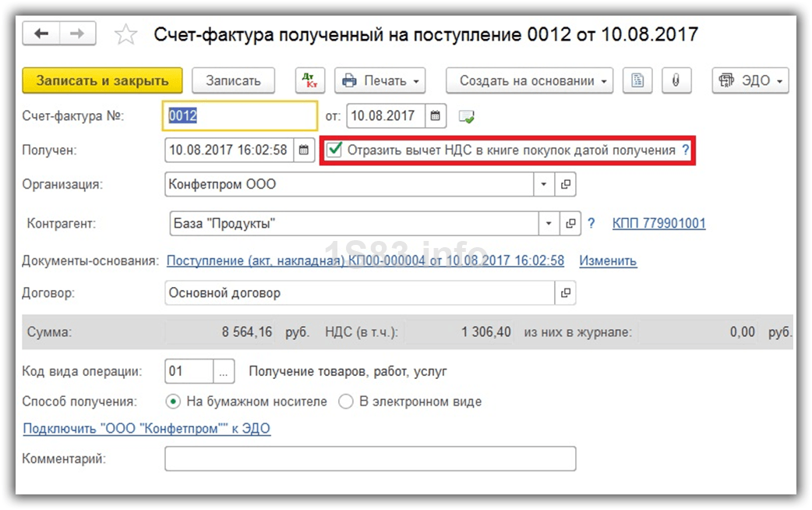Add document to favorites with star icon

125,34
